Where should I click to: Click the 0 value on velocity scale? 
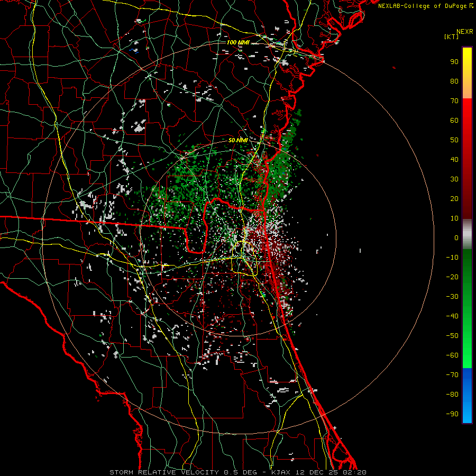point(456,238)
